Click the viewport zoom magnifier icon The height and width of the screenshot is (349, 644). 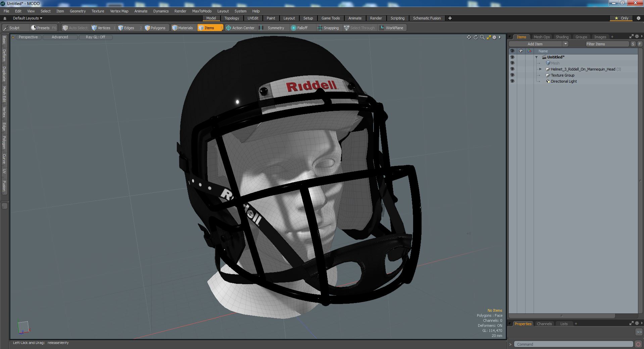tap(482, 37)
